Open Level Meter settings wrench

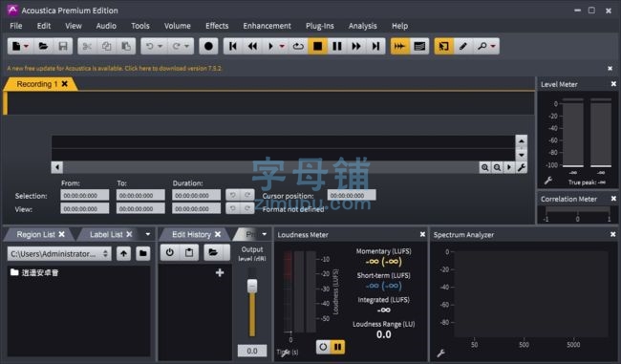(x=548, y=181)
